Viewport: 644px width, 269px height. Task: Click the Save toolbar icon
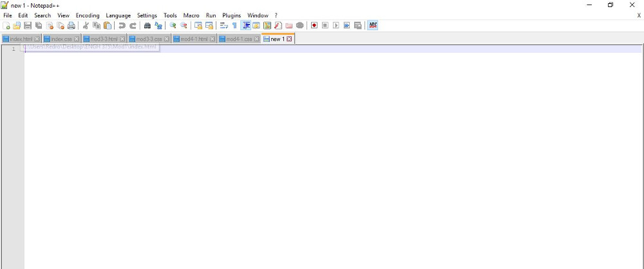point(28,26)
